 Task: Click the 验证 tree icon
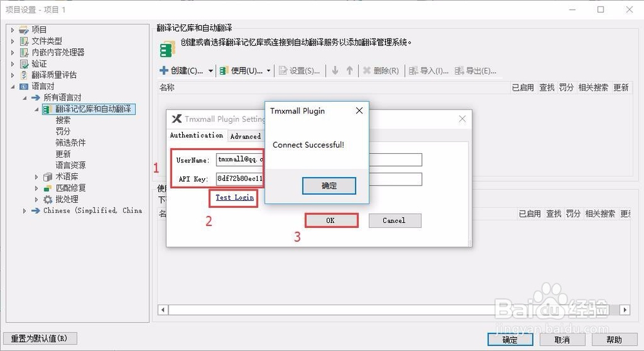coord(24,64)
